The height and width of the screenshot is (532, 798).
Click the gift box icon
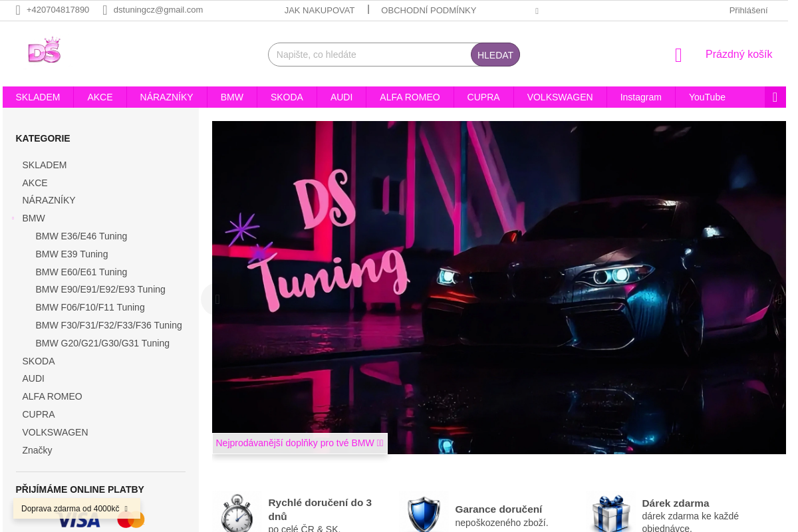(x=610, y=513)
